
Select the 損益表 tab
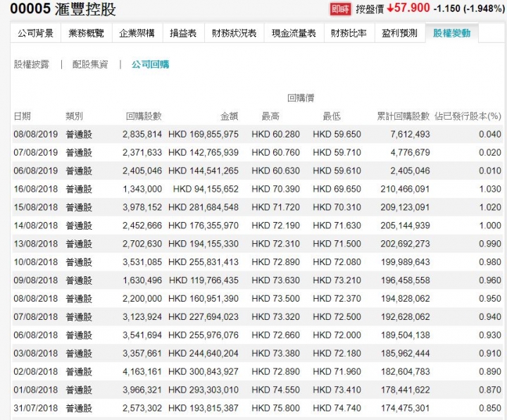pos(183,33)
